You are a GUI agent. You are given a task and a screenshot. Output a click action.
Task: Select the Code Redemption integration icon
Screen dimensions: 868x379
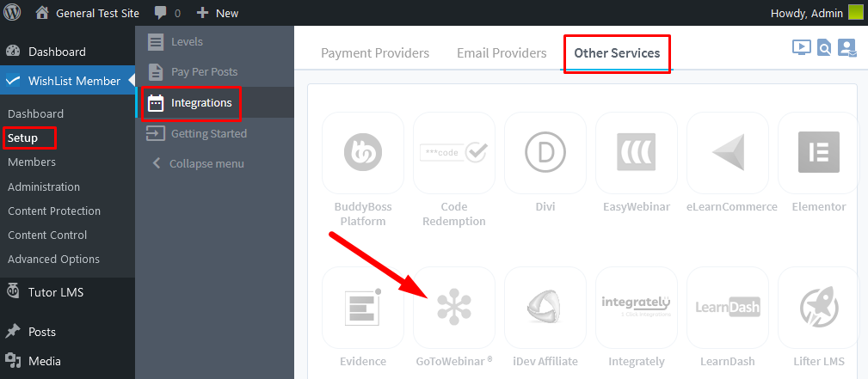[454, 152]
